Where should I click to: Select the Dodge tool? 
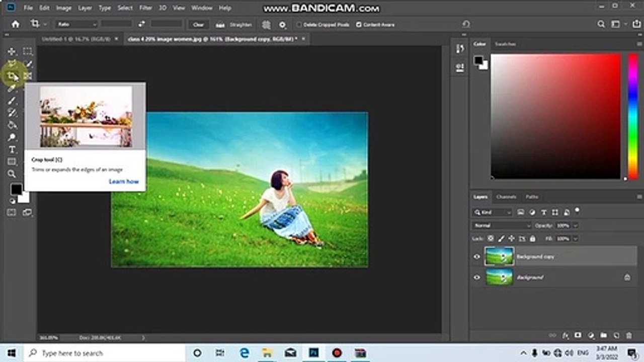click(12, 137)
